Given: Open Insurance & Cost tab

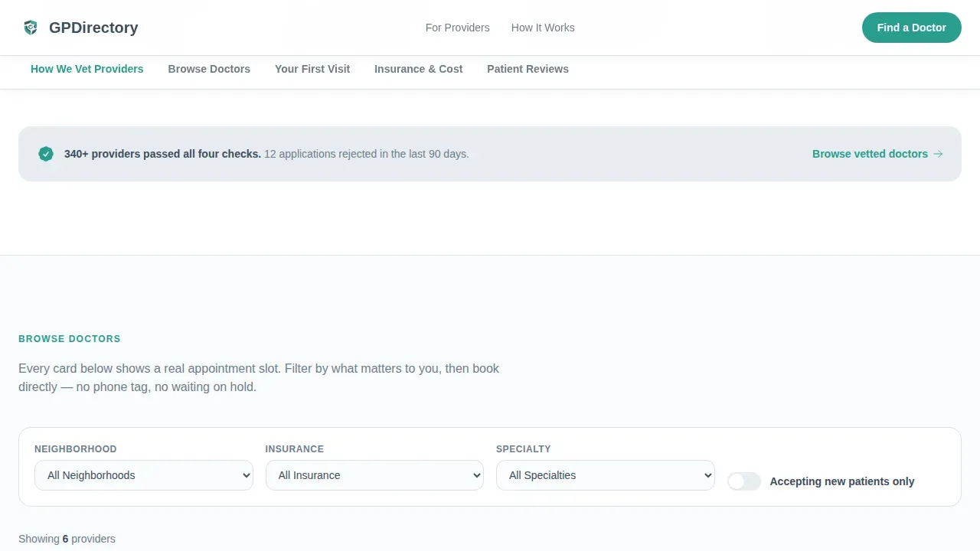Looking at the screenshot, I should click(x=419, y=69).
